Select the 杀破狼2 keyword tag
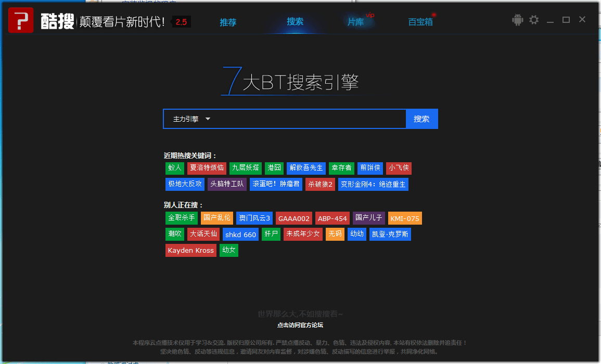This screenshot has height=364, width=601. click(321, 184)
